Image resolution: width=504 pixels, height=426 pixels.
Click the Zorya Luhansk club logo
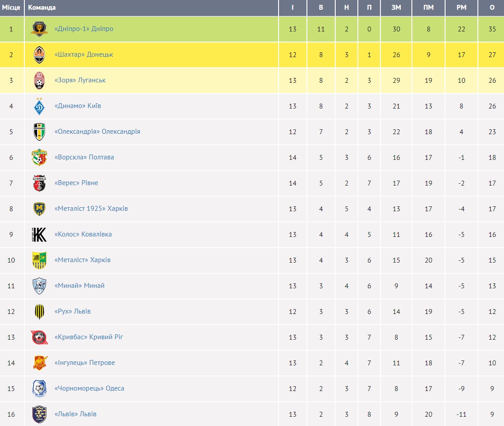coord(39,81)
